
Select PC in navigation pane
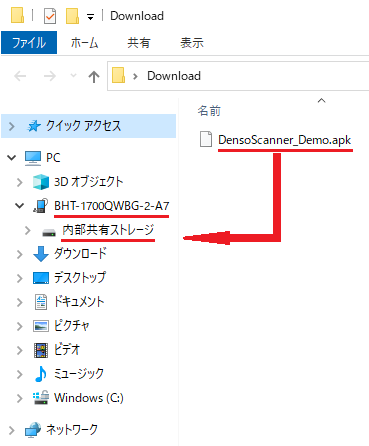point(53,157)
